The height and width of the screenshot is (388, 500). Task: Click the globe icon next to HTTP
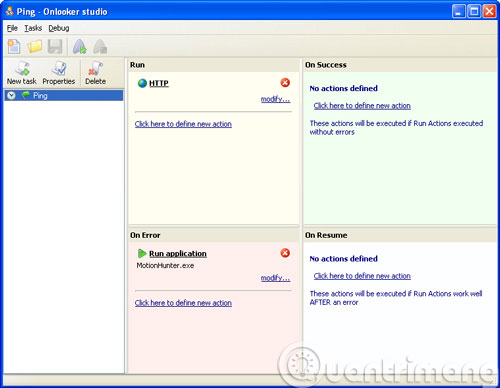point(142,83)
